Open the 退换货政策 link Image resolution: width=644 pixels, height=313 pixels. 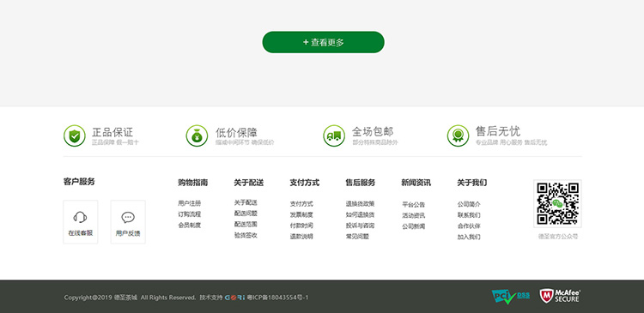360,203
